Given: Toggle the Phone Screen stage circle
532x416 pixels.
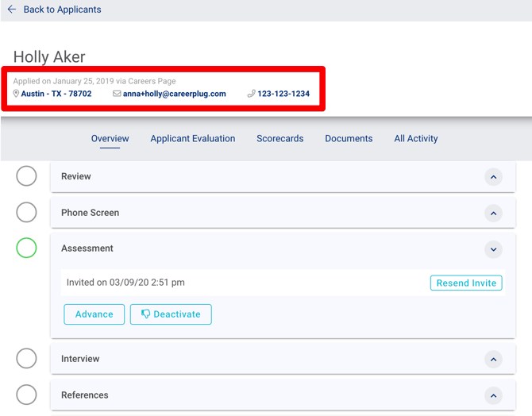Looking at the screenshot, I should [26, 212].
